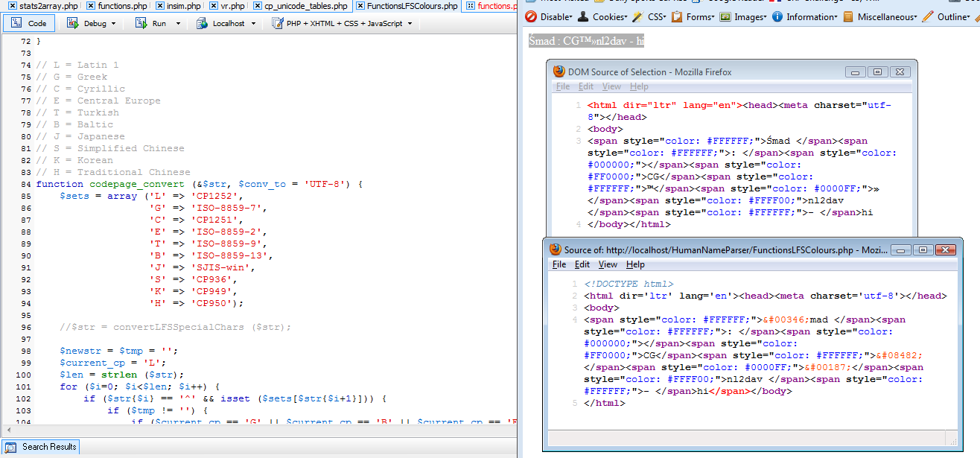Toggle the Code view button

[29, 23]
